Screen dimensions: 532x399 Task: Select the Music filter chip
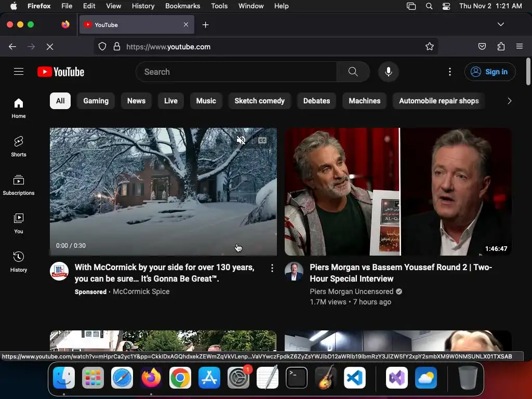tap(206, 101)
